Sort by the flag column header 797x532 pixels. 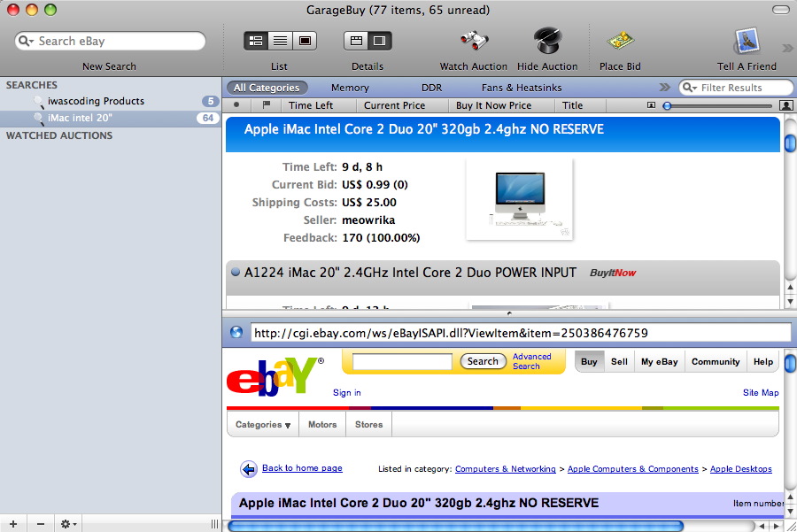pos(266,105)
